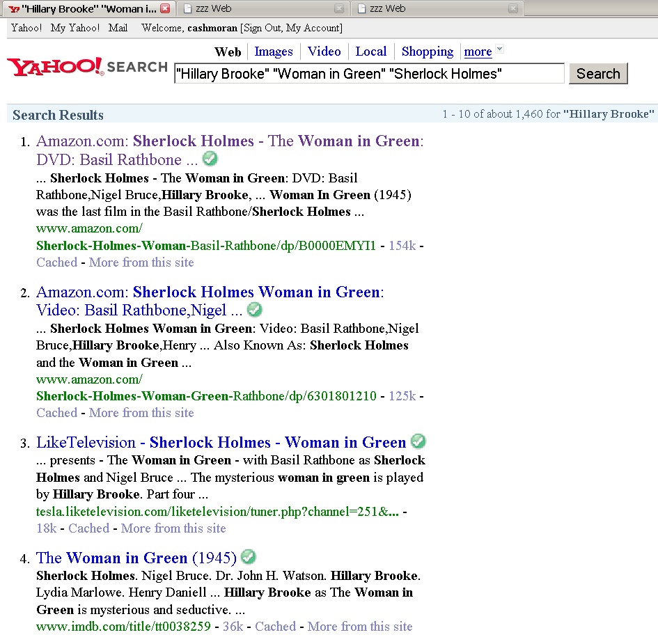Open the more link

point(478,52)
